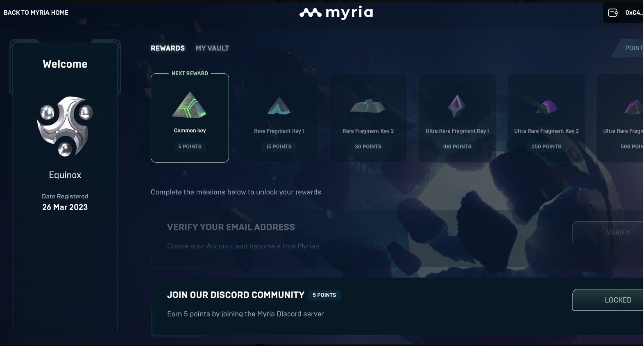Viewport: 644px width, 346px height.
Task: Click the Ultra Rare Fragment Key 2 label
Action: [546, 131]
